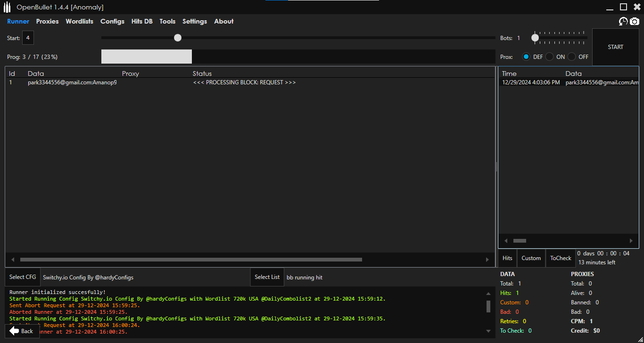Show the ToCheck results tab

pyautogui.click(x=561, y=258)
